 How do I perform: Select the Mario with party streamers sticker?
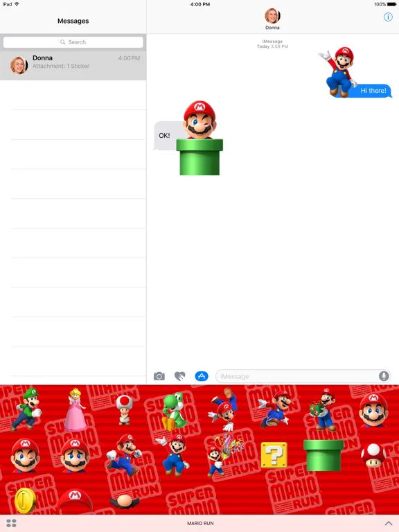click(224, 455)
